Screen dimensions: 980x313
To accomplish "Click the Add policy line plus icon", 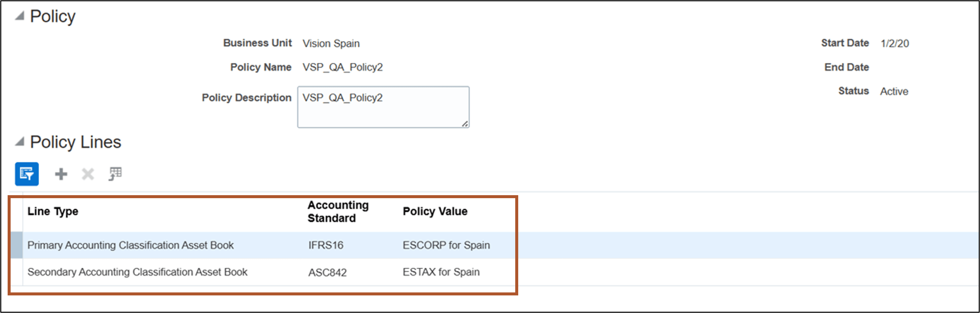I will click(61, 174).
